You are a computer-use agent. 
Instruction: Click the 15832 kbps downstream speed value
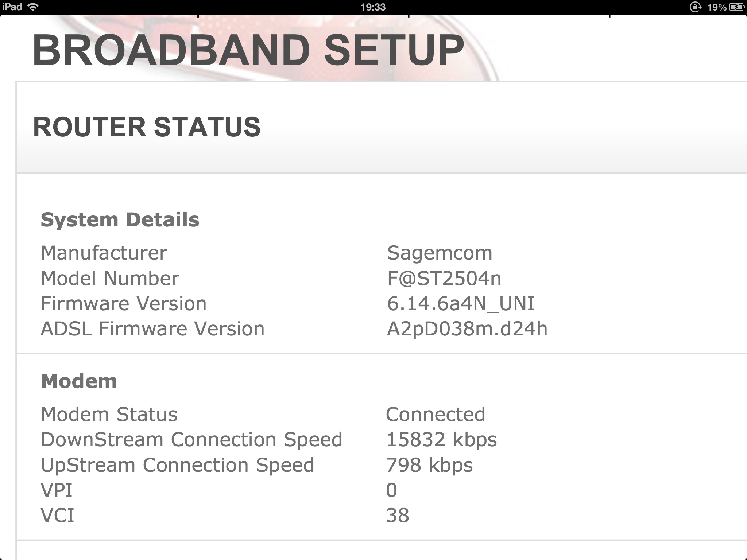tap(441, 440)
